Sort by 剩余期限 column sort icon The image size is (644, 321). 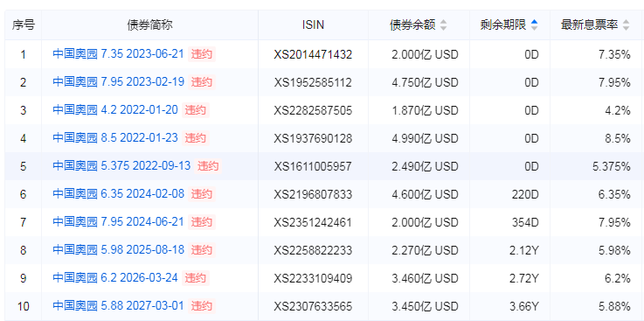(534, 25)
